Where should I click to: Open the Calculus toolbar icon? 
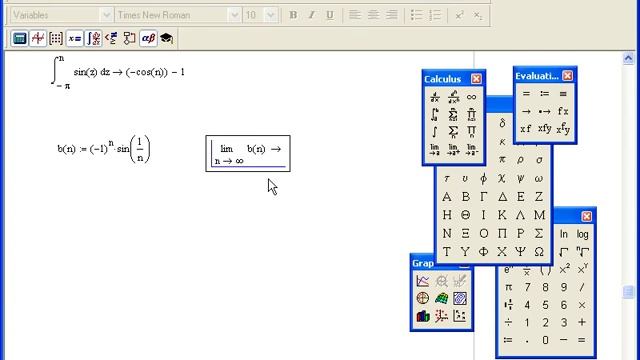point(93,38)
